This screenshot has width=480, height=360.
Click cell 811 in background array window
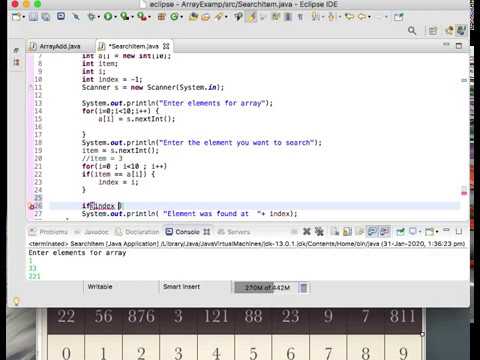coord(403,316)
